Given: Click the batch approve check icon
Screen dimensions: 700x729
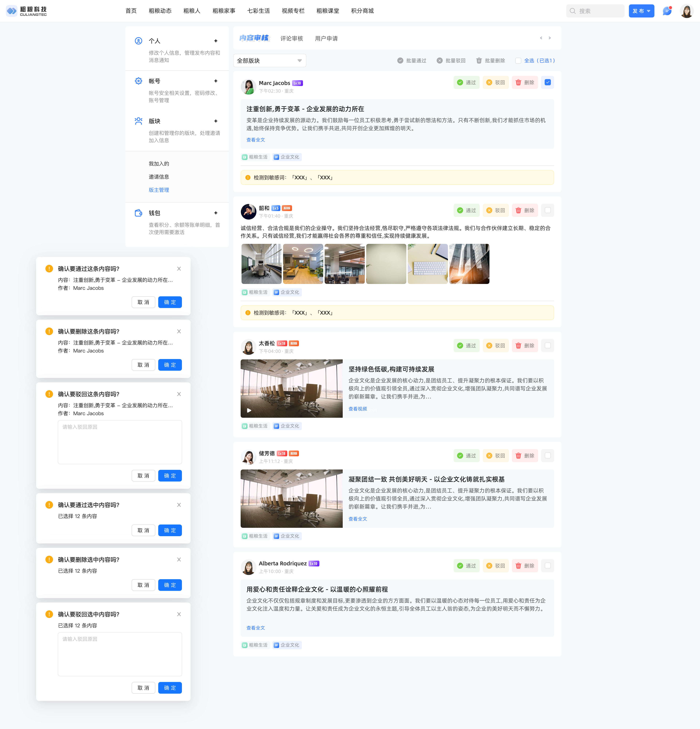Looking at the screenshot, I should 400,61.
